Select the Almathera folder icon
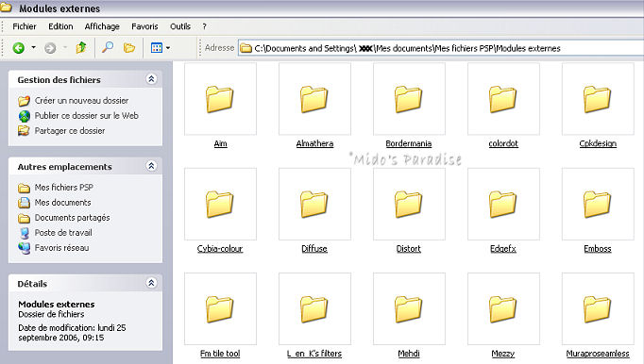 click(x=314, y=99)
